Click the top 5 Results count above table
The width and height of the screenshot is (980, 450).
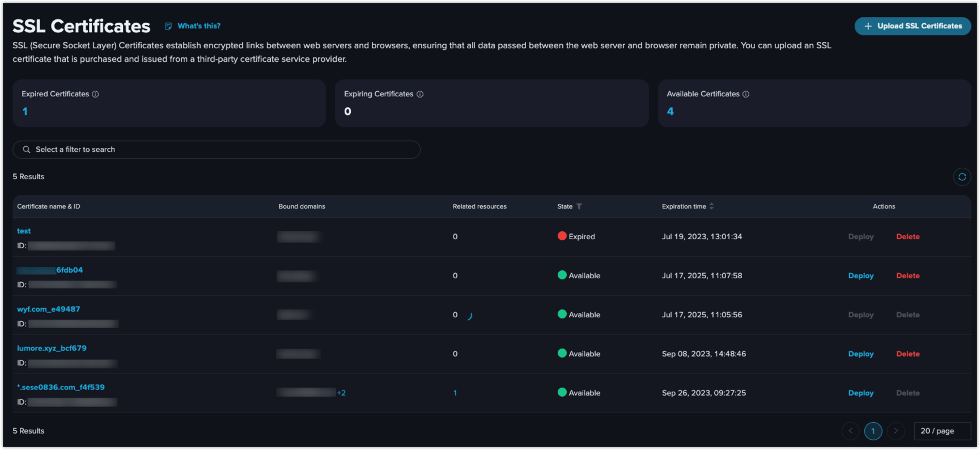point(28,177)
